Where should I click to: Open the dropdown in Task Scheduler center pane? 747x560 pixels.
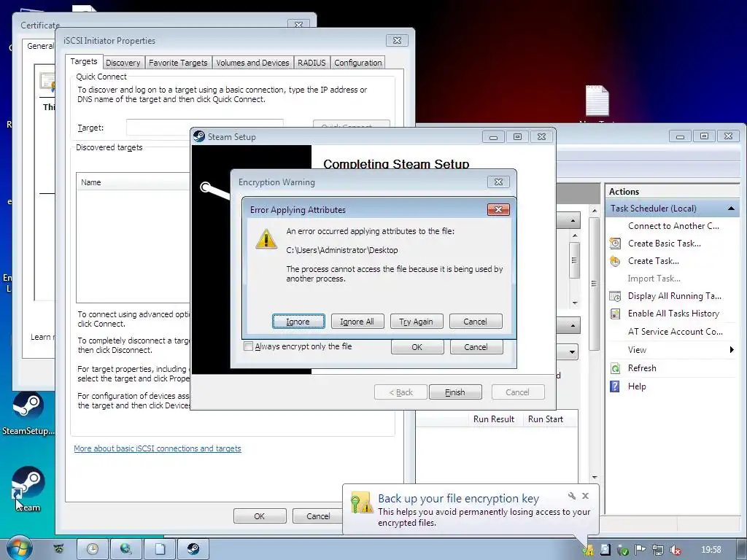572,352
